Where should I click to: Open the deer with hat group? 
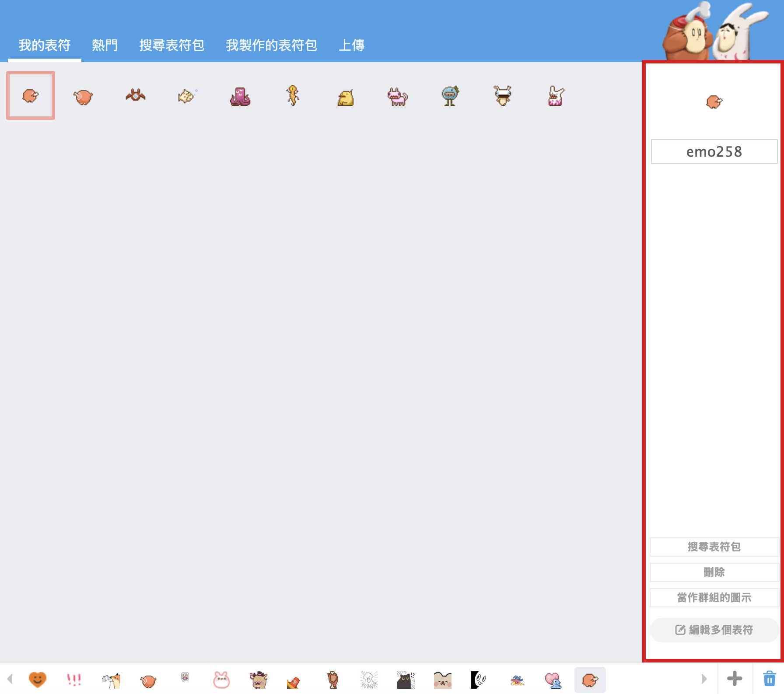pos(259,680)
